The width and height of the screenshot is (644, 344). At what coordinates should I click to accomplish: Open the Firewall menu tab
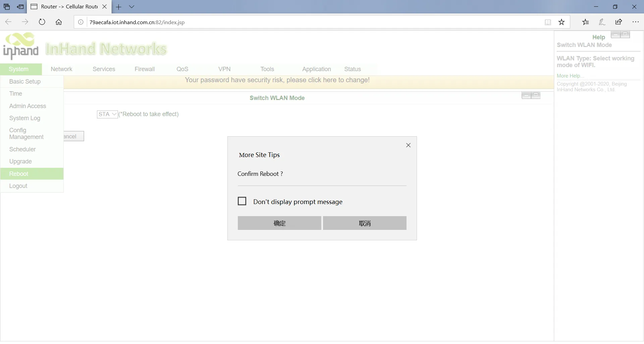click(x=145, y=69)
